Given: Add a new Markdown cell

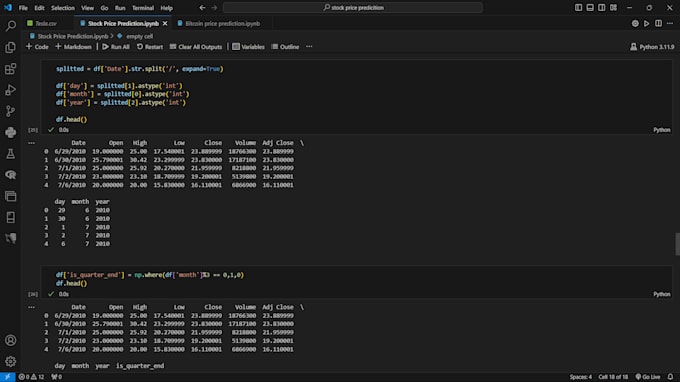Looking at the screenshot, I should coord(73,46).
